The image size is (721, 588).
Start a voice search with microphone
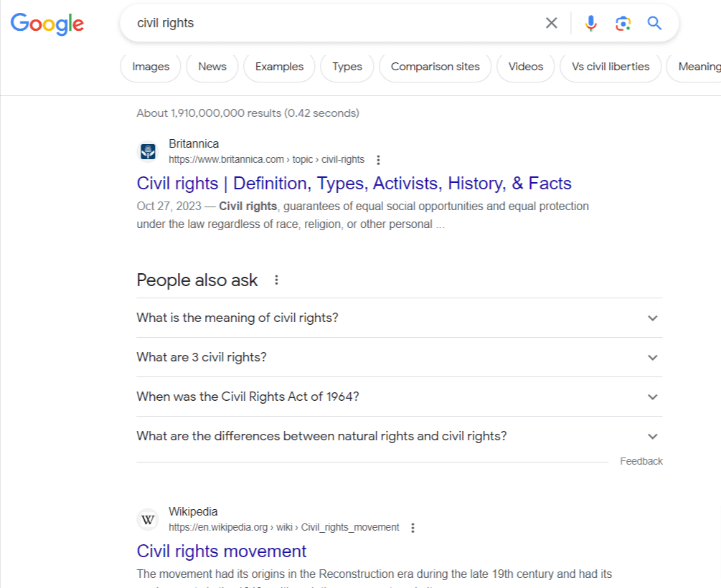(590, 23)
